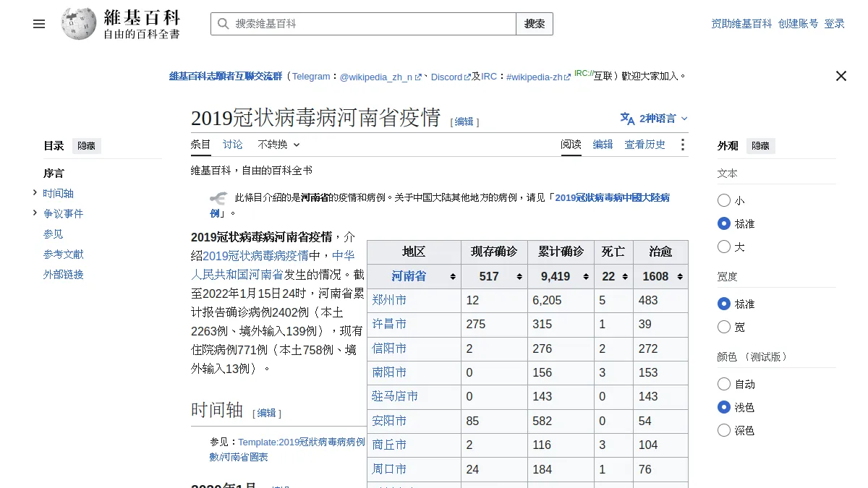This screenshot has width=868, height=488.
Task: Open the #wikipedia-zh IRC link
Action: pos(539,77)
